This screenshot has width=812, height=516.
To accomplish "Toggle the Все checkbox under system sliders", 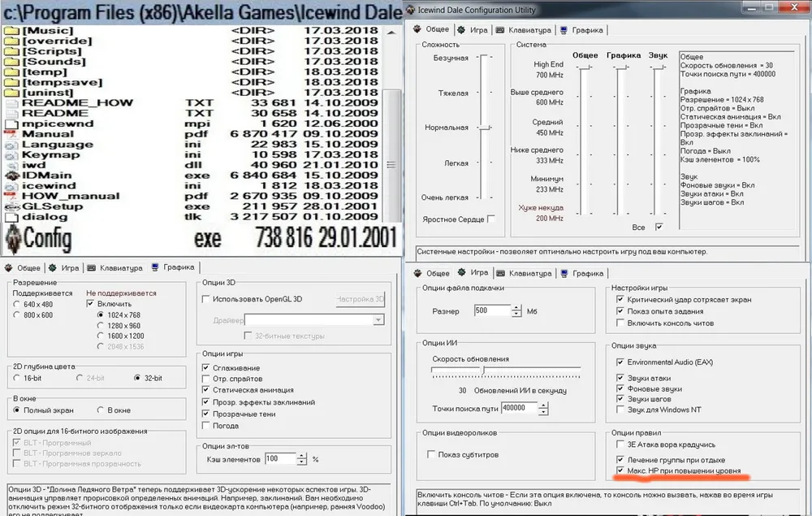I will pos(659,227).
